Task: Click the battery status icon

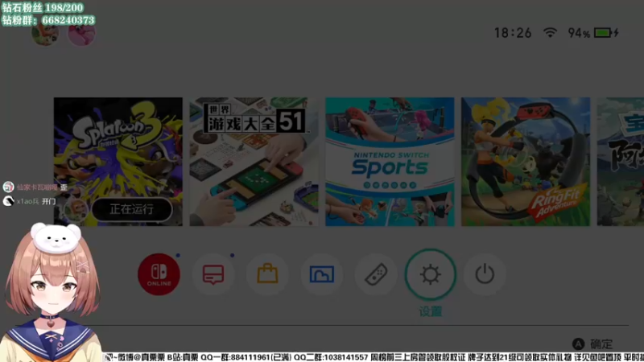Action: (x=606, y=32)
